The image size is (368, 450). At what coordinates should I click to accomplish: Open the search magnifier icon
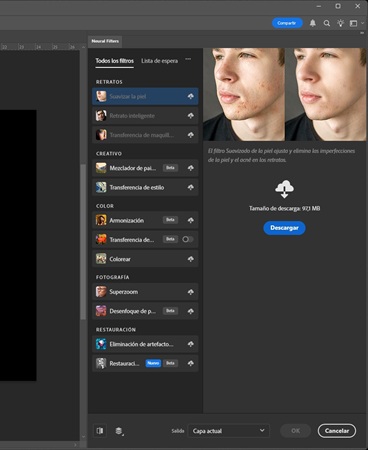click(x=327, y=23)
